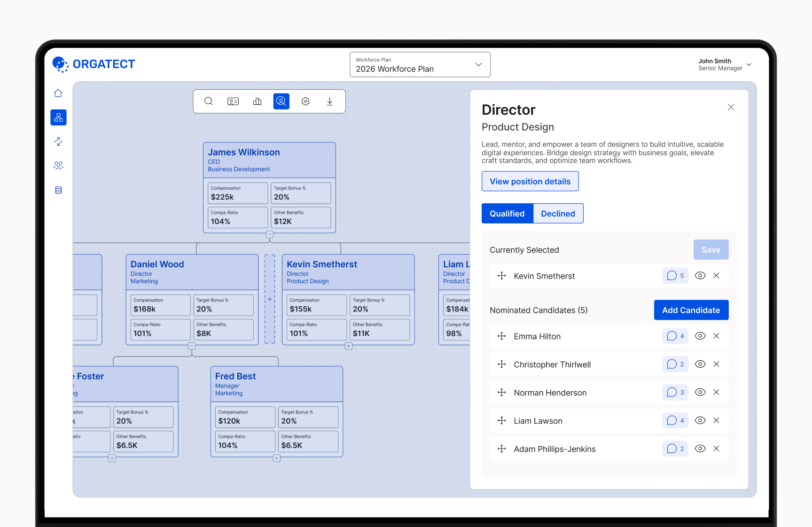Toggle visibility eye for Kevin Smetherst row
This screenshot has width=812, height=527.
(x=700, y=276)
